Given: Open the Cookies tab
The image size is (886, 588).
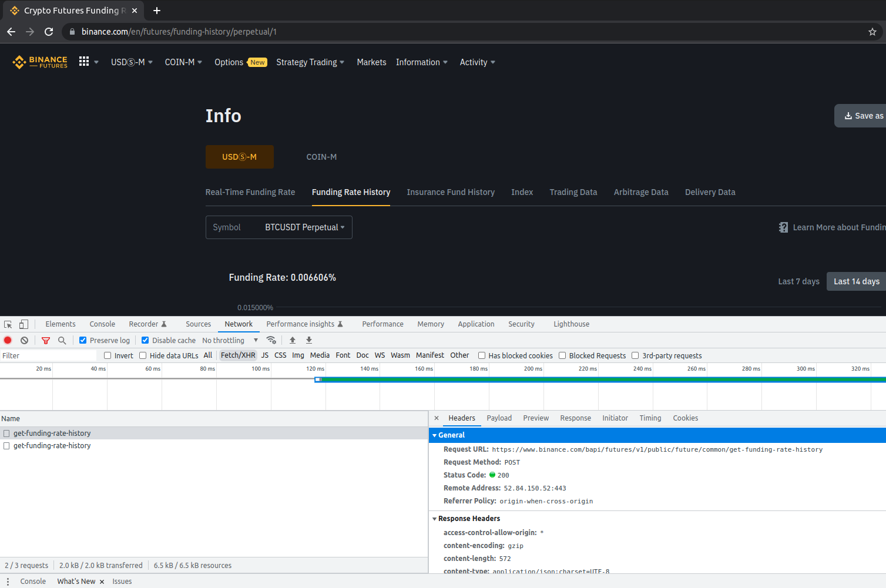Looking at the screenshot, I should click(685, 418).
